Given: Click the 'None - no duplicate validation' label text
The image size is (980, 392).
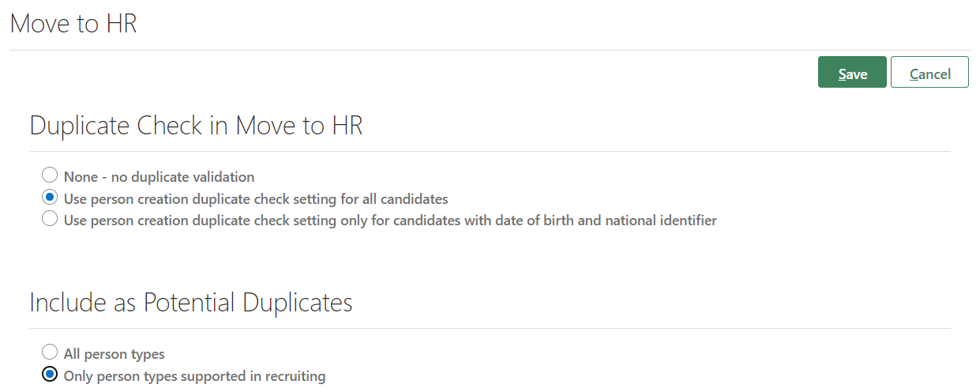Looking at the screenshot, I should tap(159, 176).
